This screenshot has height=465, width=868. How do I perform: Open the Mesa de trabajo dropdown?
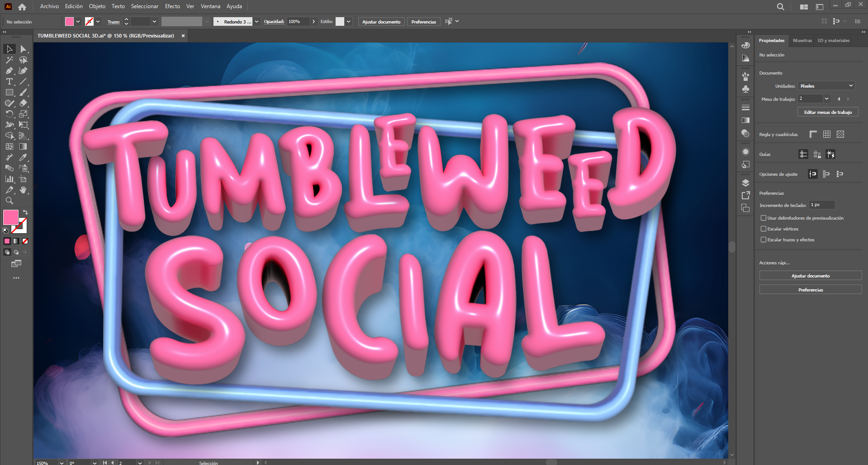(827, 99)
